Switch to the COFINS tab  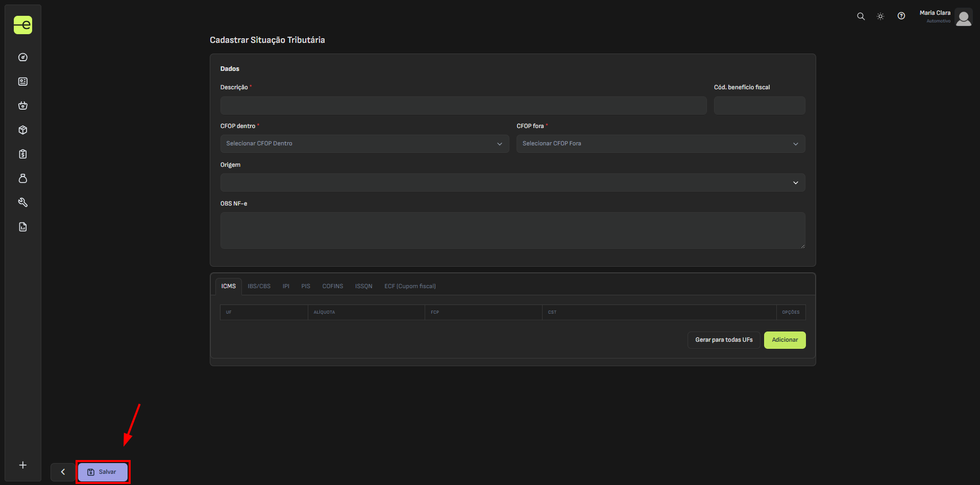point(332,286)
